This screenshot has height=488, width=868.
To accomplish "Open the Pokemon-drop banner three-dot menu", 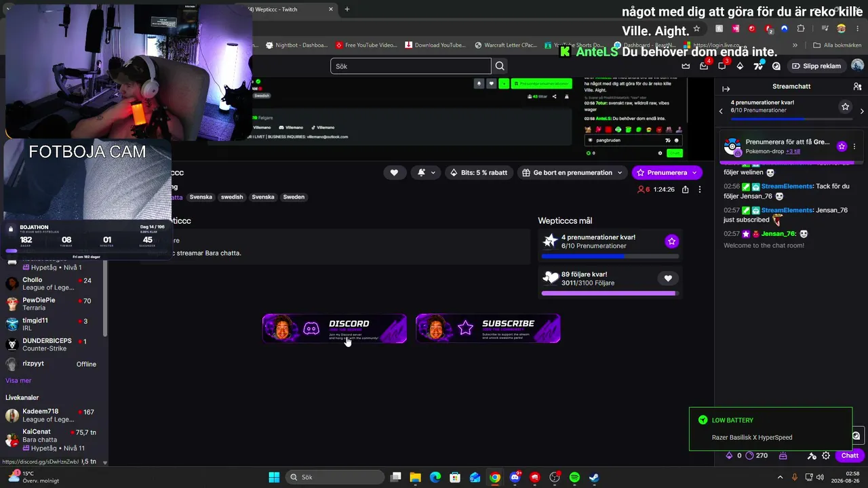I will click(x=854, y=146).
